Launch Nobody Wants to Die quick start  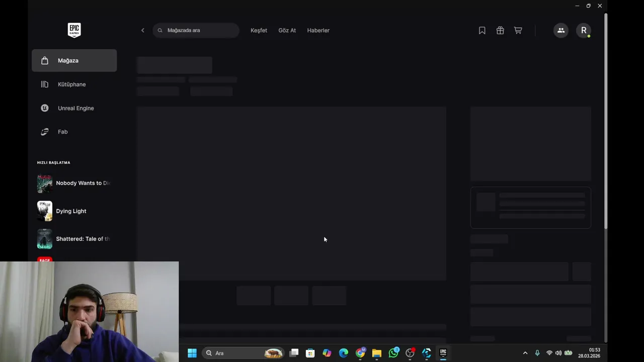[74, 183]
